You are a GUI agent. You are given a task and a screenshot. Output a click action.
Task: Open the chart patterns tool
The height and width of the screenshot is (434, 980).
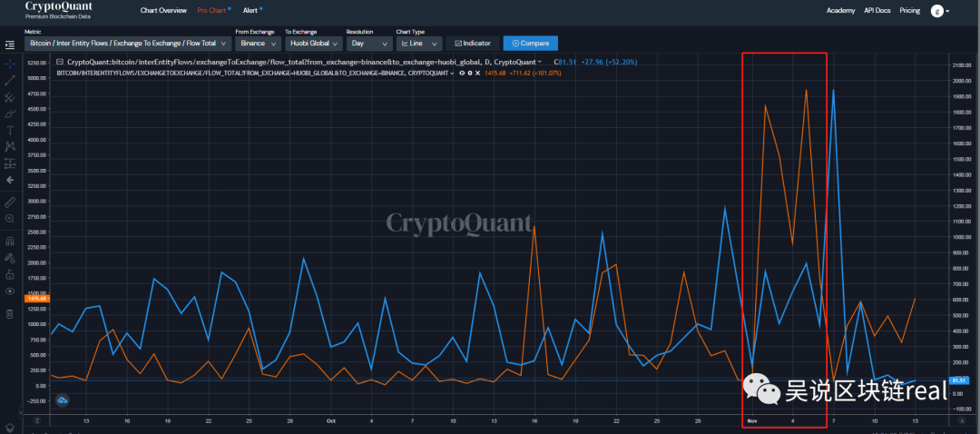click(10, 146)
